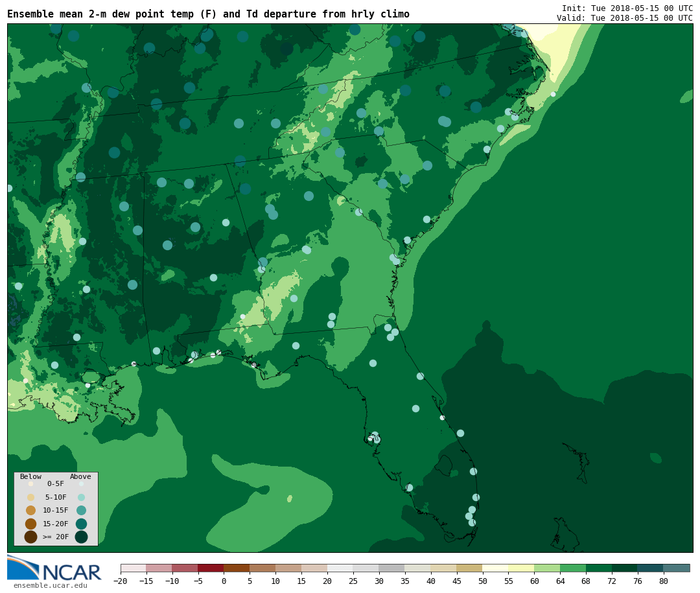Select the colorbar segment between -15 and -10
Screen dimensions: 700x593
pos(159,568)
